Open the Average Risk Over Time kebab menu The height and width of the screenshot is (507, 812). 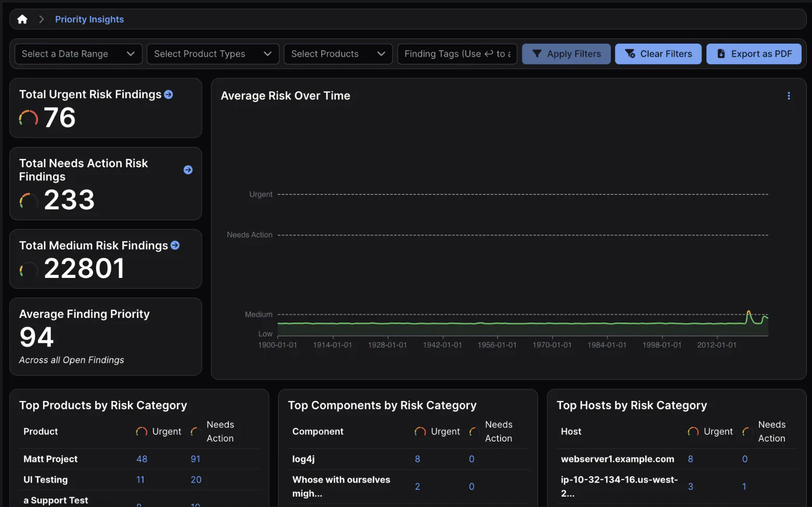click(789, 96)
